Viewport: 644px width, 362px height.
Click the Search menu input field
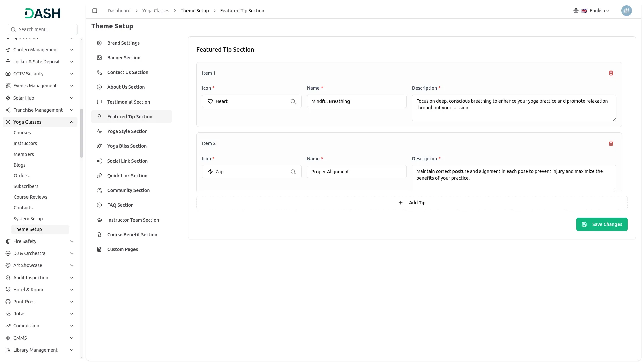[43, 29]
